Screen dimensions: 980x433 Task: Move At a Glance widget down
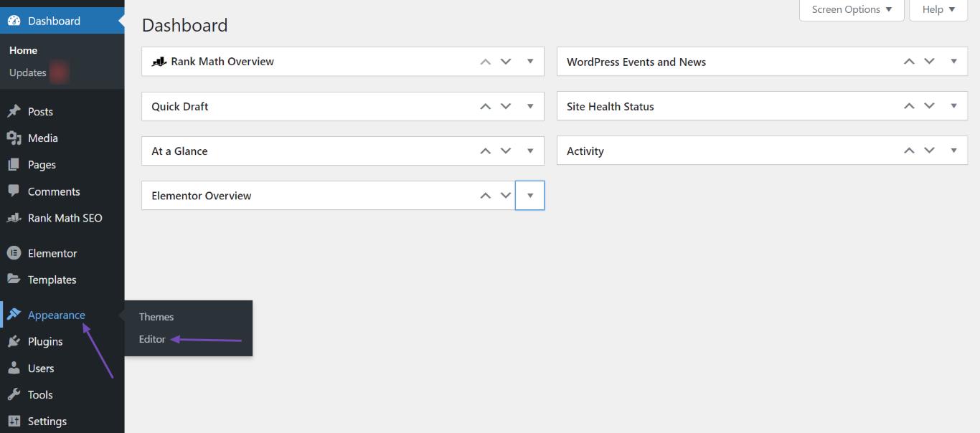tap(506, 151)
